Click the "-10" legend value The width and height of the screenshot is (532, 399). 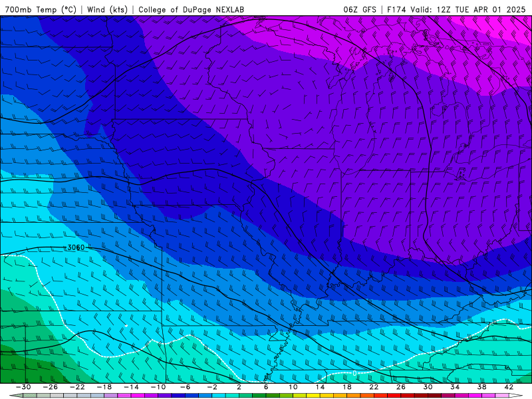pyautogui.click(x=158, y=387)
